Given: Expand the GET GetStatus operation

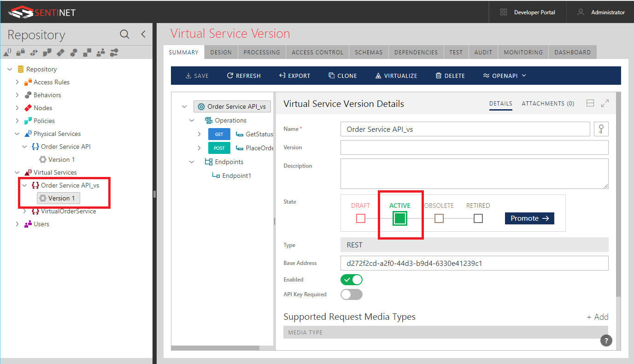Looking at the screenshot, I should coord(199,134).
